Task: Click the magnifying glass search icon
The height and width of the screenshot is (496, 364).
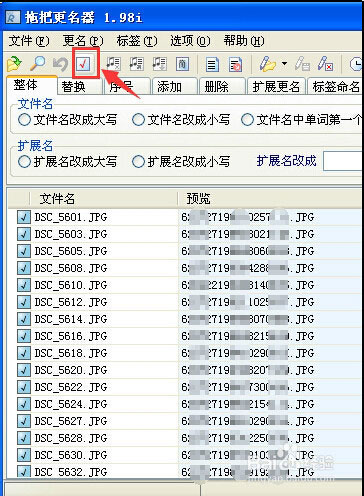Action: coord(38,64)
